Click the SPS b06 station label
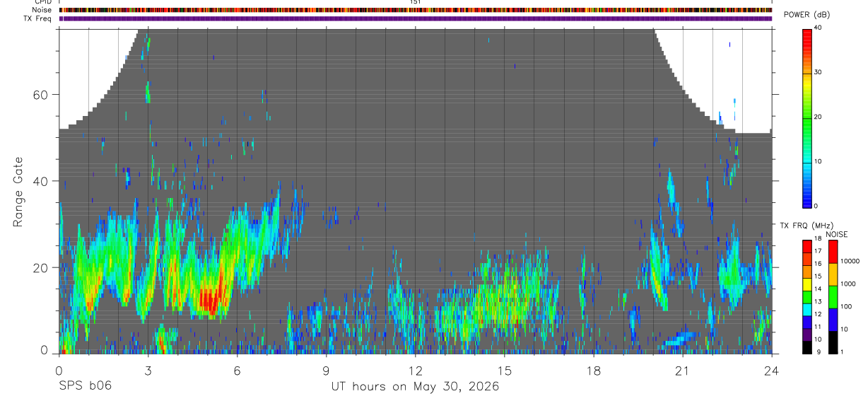The height and width of the screenshot is (401, 868). tap(85, 386)
